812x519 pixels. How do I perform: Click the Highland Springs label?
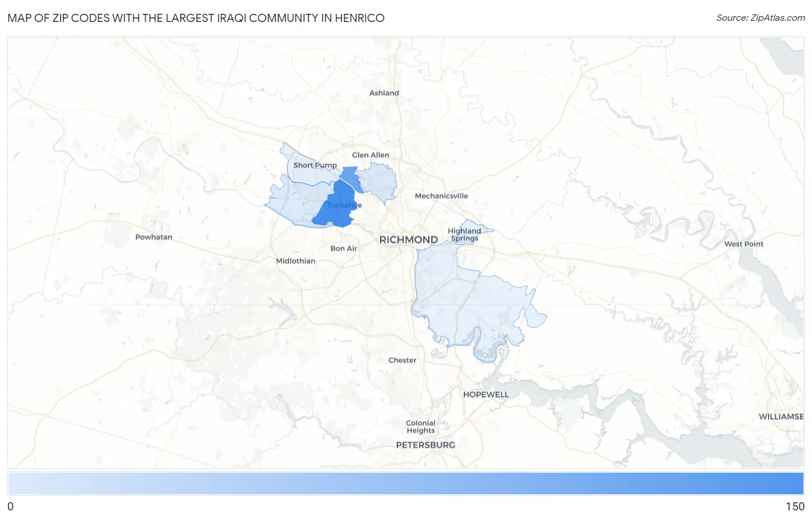[464, 234]
